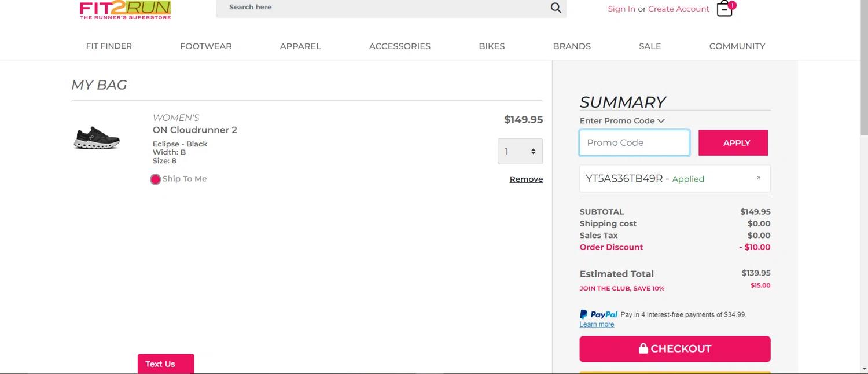Click the Cloudrunner shoe thumbnail
The image size is (868, 374).
coord(97,138)
